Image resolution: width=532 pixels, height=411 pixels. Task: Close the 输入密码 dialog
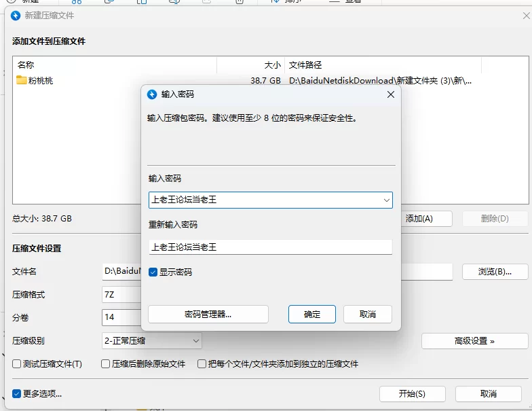[x=391, y=94]
